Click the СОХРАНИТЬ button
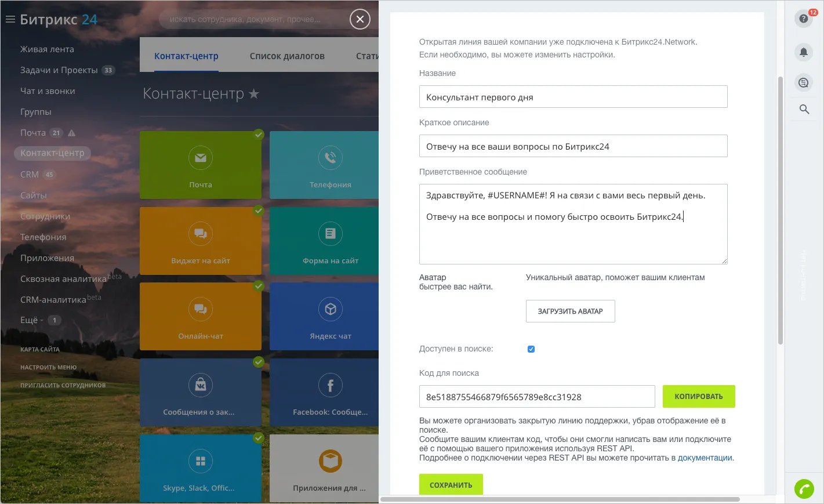This screenshot has height=504, width=824. click(451, 484)
